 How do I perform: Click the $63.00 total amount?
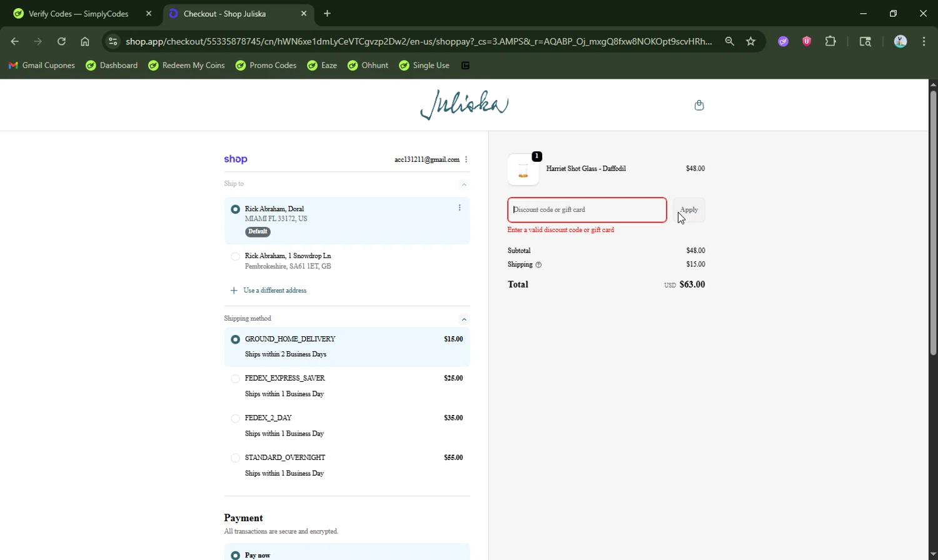click(x=692, y=284)
